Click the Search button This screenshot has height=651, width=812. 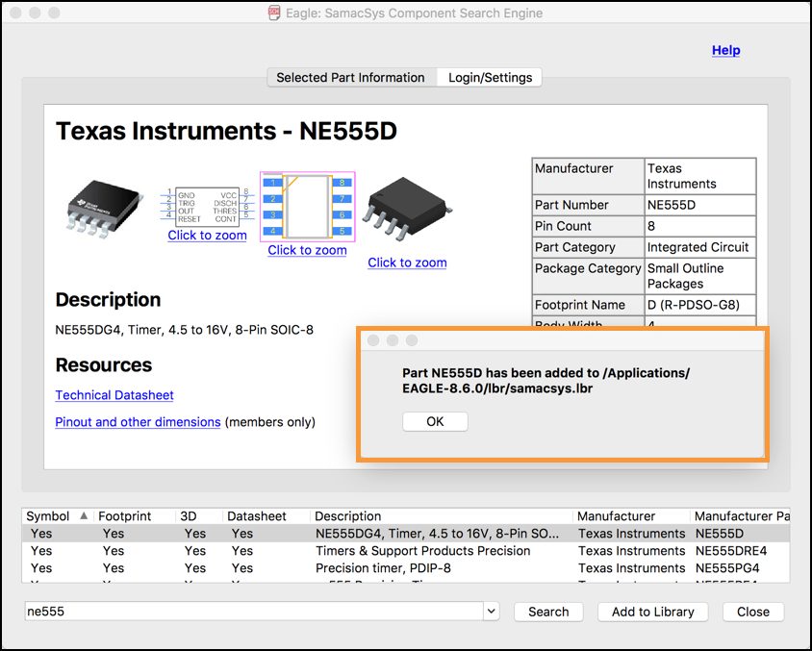click(548, 612)
